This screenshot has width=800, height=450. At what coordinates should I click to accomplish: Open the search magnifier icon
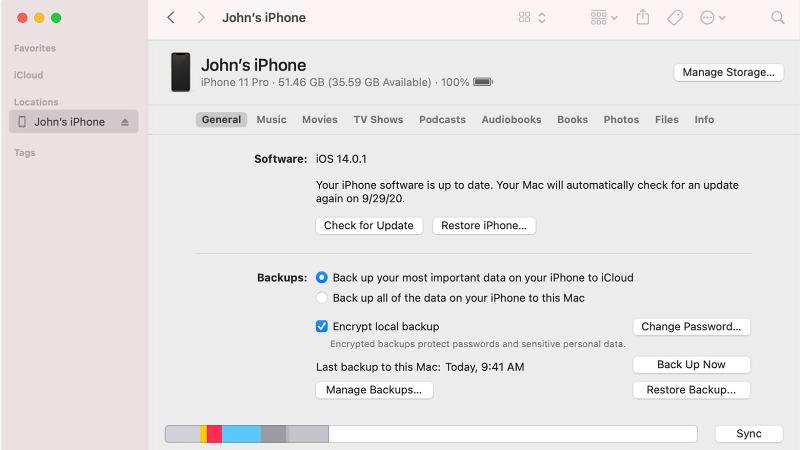778,18
